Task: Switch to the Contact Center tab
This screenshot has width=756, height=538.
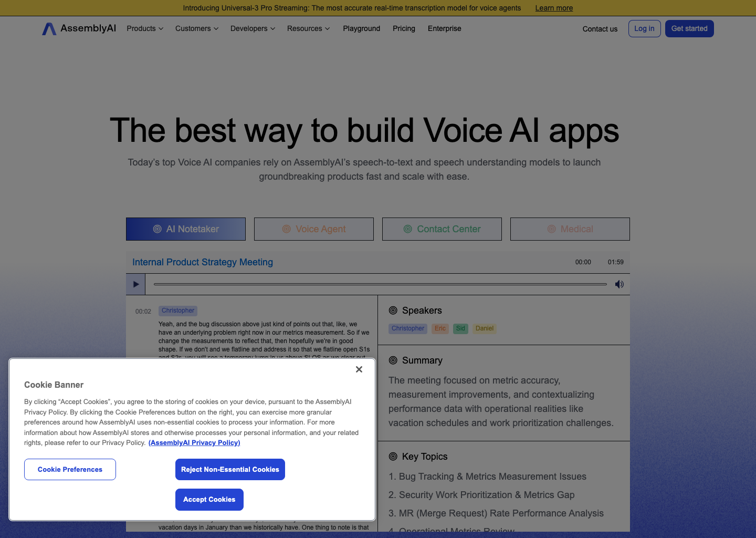Action: click(x=442, y=229)
